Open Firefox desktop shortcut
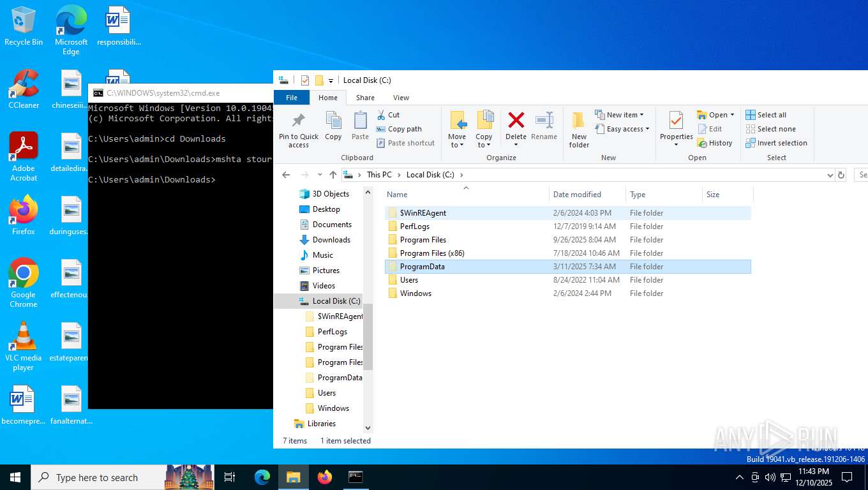The height and width of the screenshot is (490, 868). pos(24,216)
